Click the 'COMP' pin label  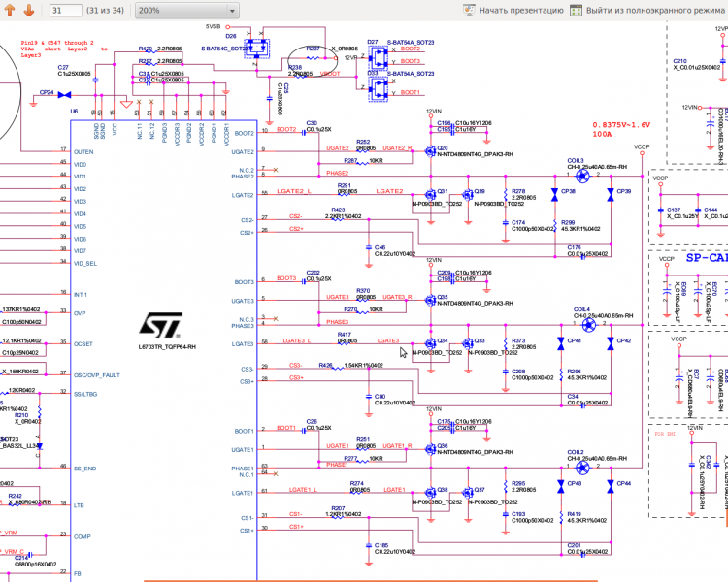point(83,536)
